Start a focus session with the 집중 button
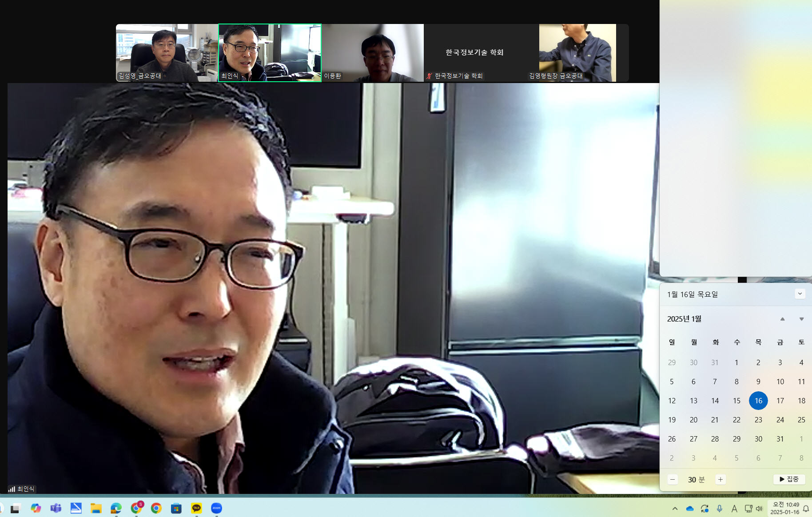 [x=789, y=479]
